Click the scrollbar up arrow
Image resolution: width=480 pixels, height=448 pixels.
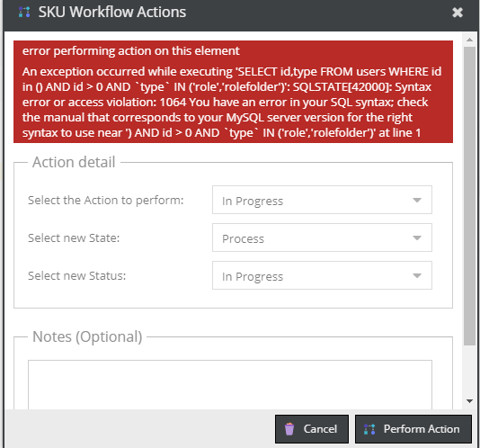[x=469, y=40]
